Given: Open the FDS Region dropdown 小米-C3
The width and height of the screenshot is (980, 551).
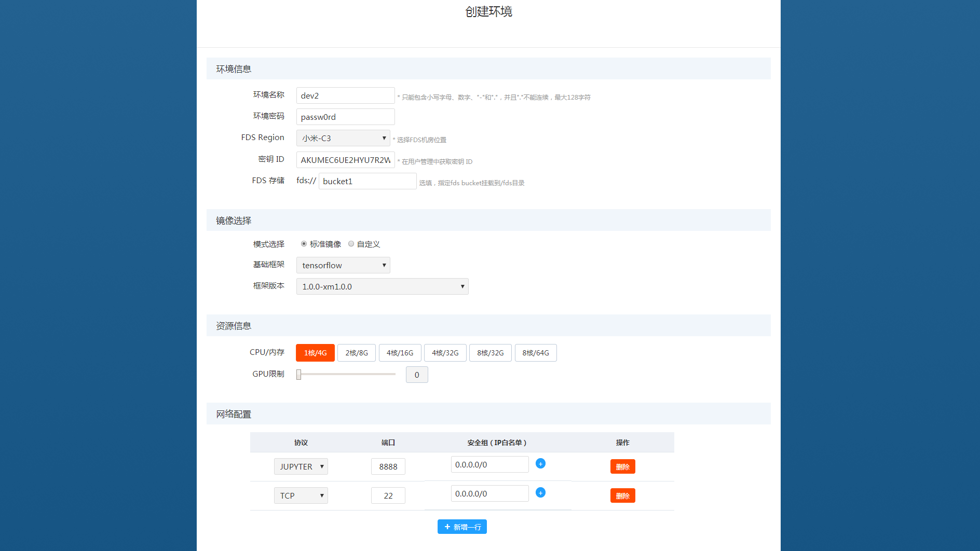Looking at the screenshot, I should point(343,138).
